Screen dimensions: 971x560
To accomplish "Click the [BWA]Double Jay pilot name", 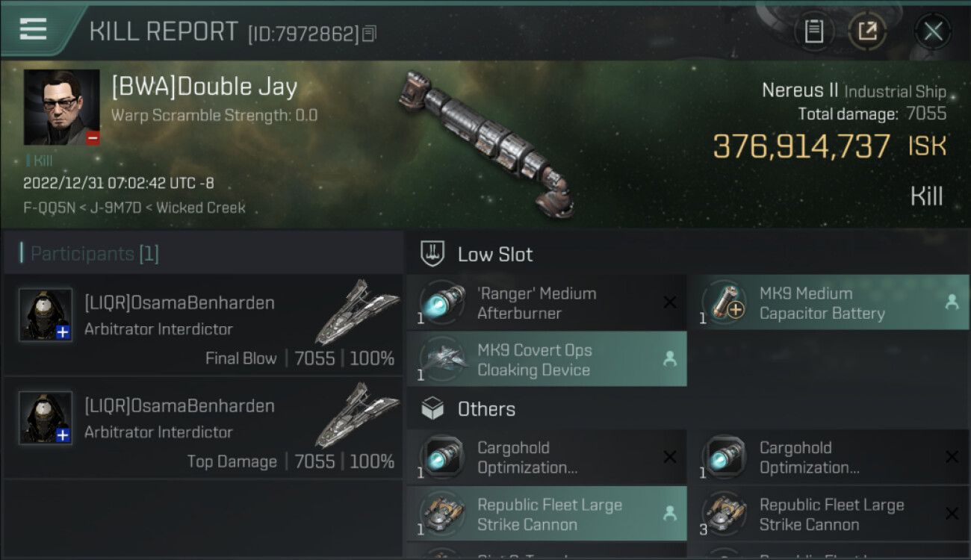I will point(204,87).
